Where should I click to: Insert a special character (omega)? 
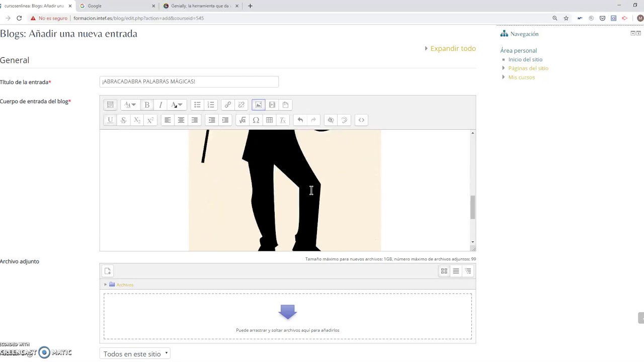coord(256,120)
